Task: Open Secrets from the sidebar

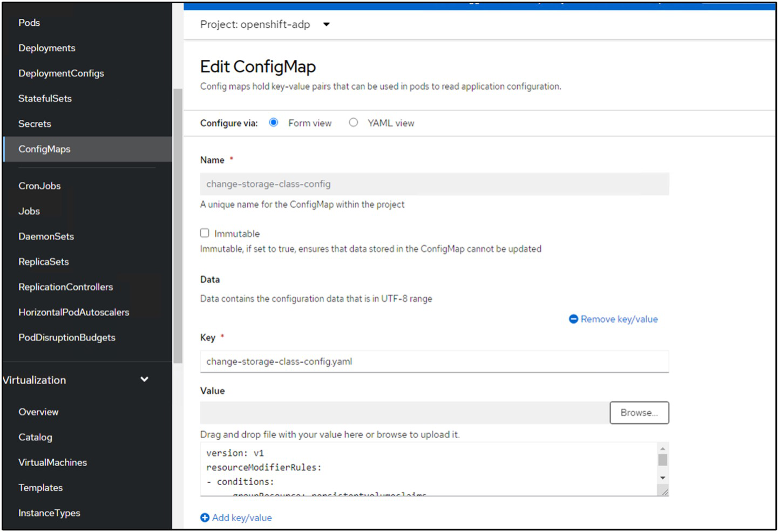Action: [35, 124]
